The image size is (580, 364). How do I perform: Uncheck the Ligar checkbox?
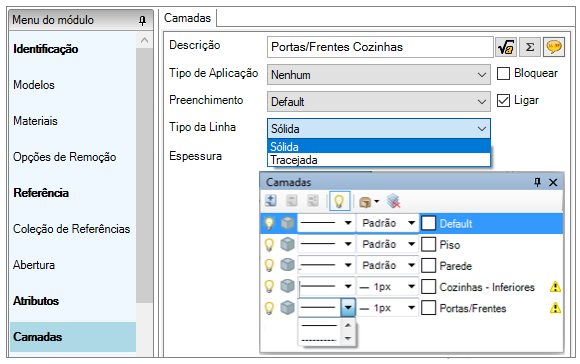tap(503, 100)
